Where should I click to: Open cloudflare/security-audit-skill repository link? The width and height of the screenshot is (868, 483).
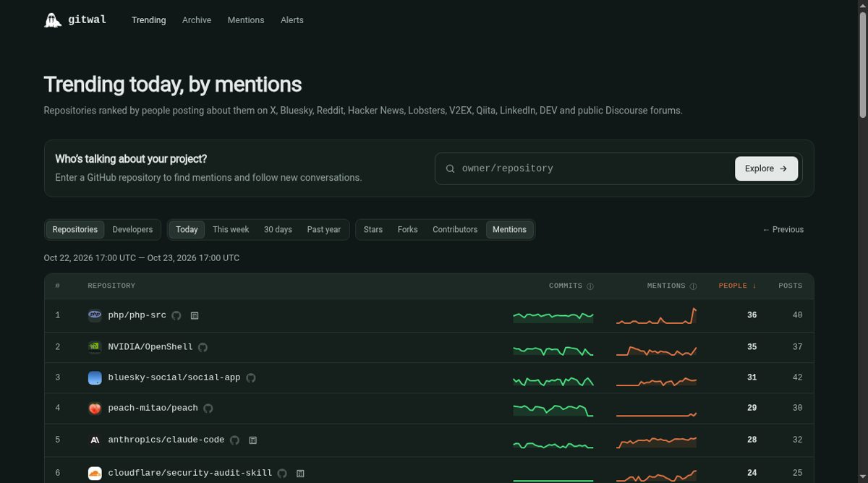pos(190,473)
